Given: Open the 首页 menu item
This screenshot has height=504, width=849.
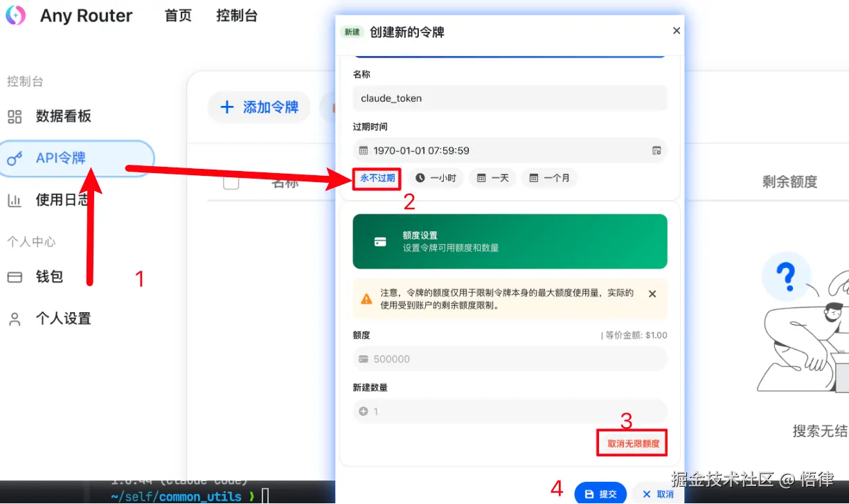Looking at the screenshot, I should pos(178,15).
